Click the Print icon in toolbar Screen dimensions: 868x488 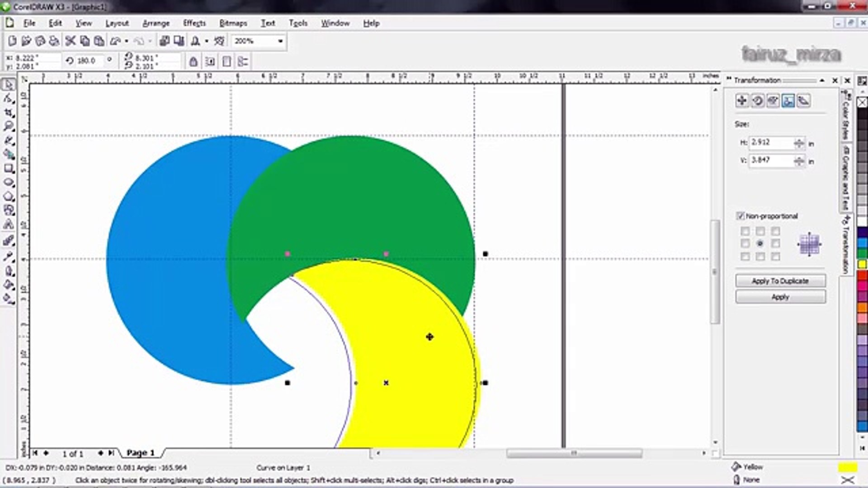click(54, 41)
